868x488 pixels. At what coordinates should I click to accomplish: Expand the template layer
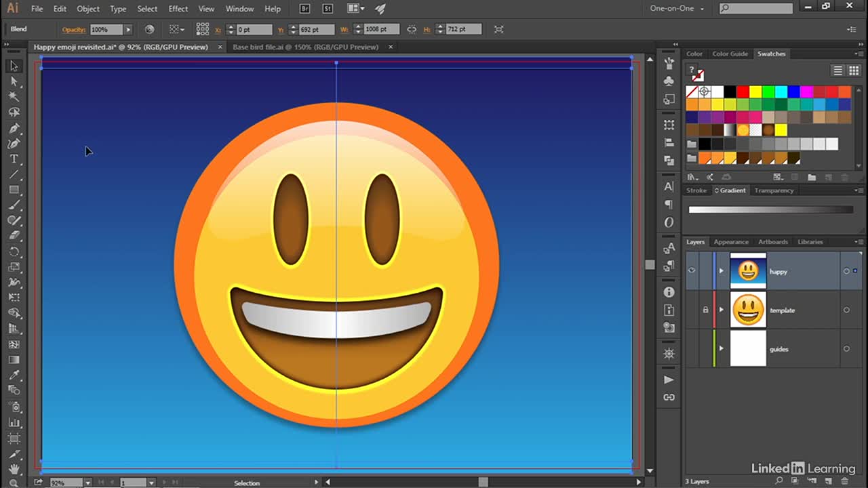721,310
